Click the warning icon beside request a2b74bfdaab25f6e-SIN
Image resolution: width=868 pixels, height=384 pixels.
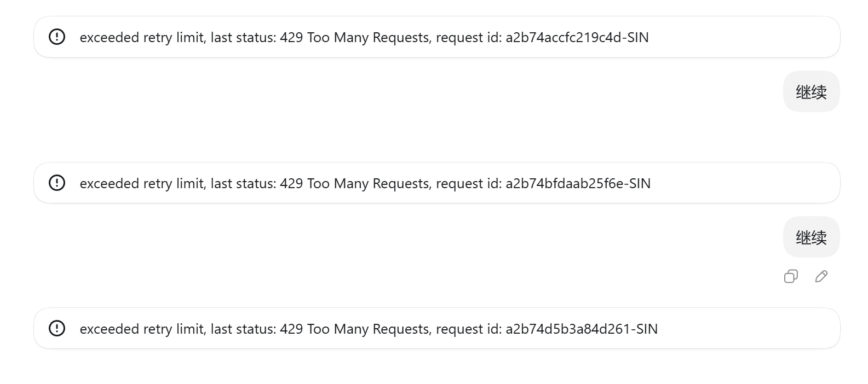(x=57, y=183)
